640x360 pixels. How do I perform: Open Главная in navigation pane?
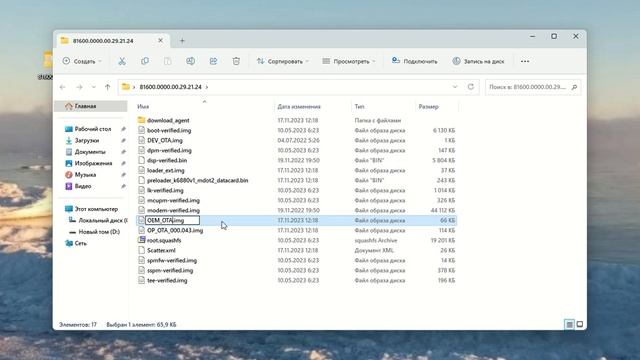click(91, 106)
